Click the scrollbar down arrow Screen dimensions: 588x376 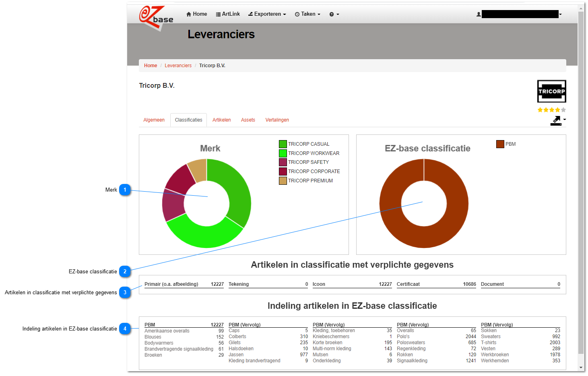pos(581,368)
